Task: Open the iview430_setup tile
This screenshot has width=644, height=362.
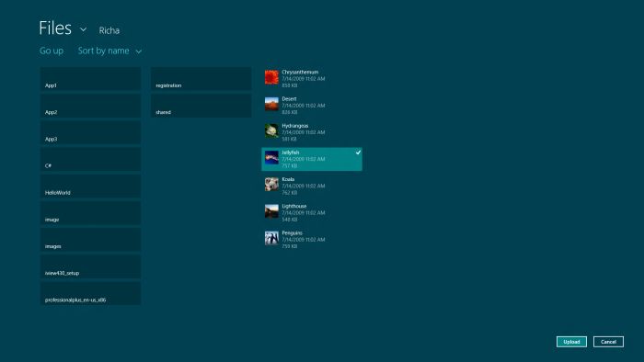Action: (90, 266)
